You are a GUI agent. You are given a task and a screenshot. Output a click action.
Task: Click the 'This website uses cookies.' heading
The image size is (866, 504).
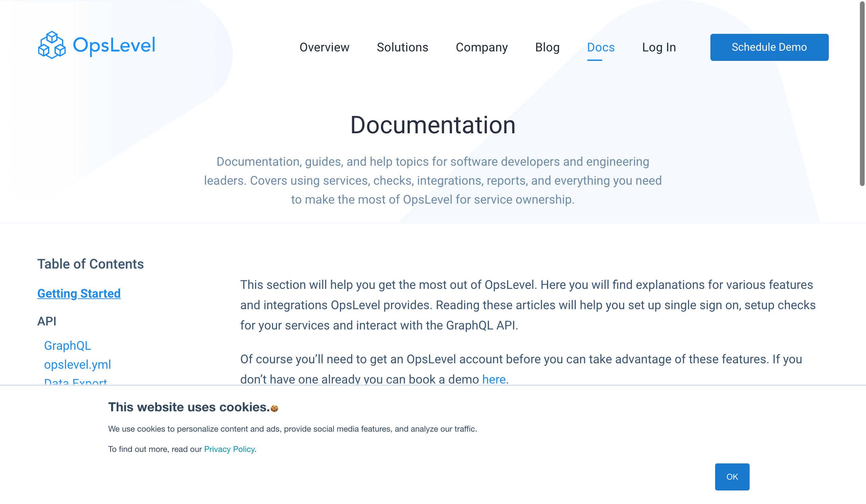189,407
